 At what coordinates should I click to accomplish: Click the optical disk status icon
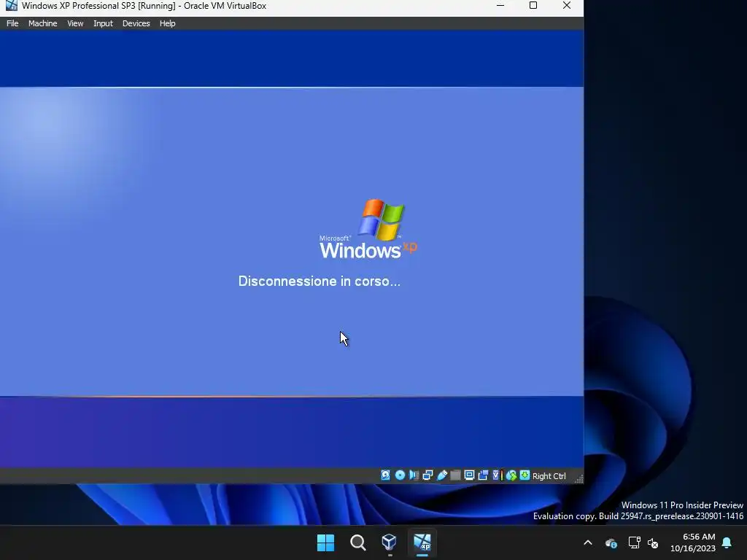(x=400, y=475)
